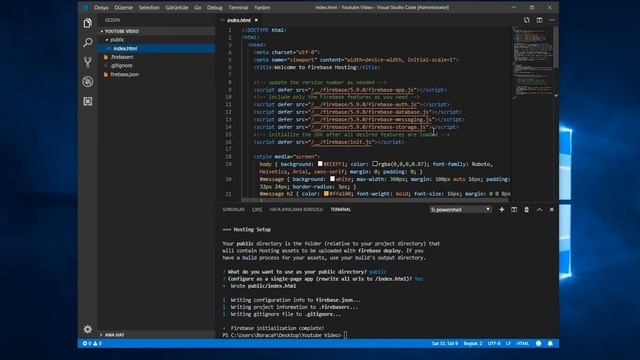
Task: Open the Debug view in activity bar
Action: click(87, 82)
